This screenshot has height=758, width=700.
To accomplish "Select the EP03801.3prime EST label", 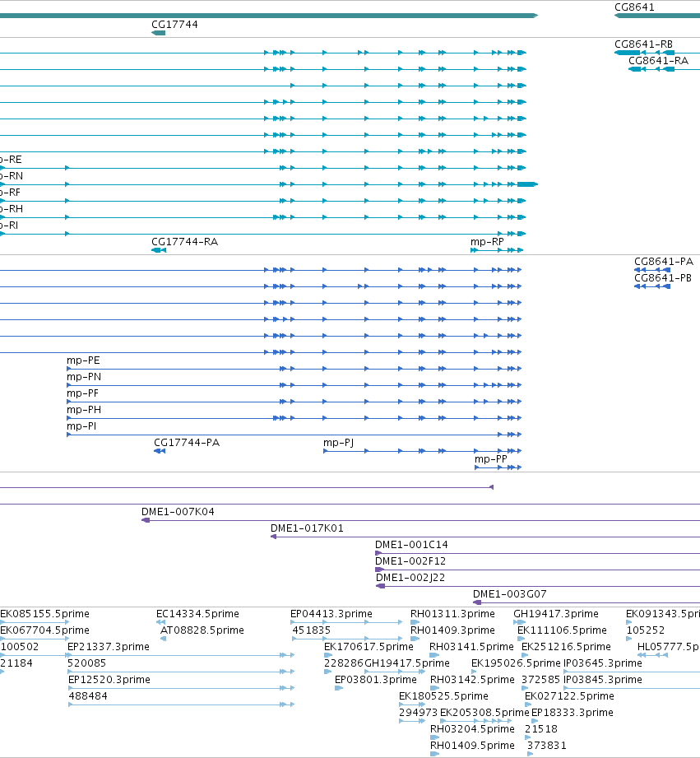I will (375, 679).
